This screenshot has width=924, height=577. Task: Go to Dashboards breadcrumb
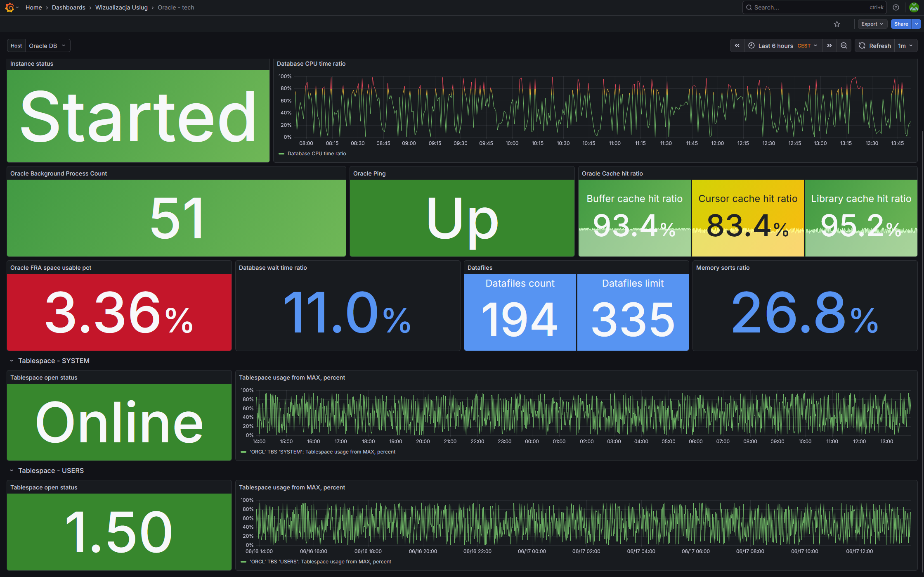point(69,7)
